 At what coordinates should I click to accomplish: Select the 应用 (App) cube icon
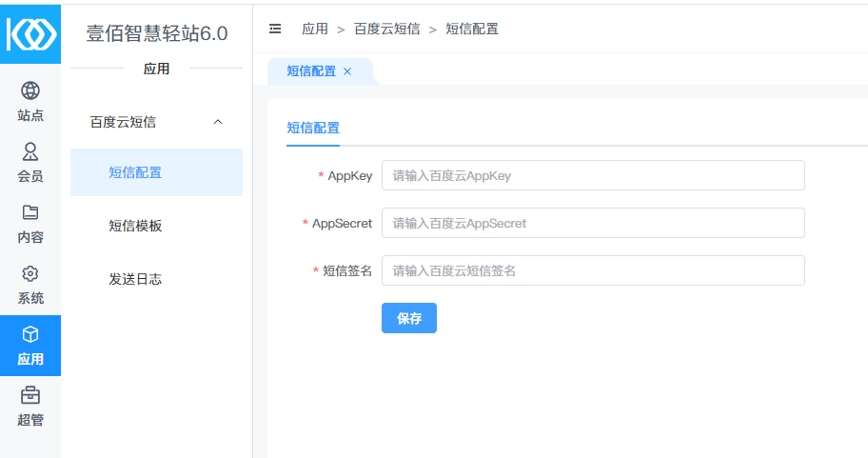pyautogui.click(x=30, y=335)
